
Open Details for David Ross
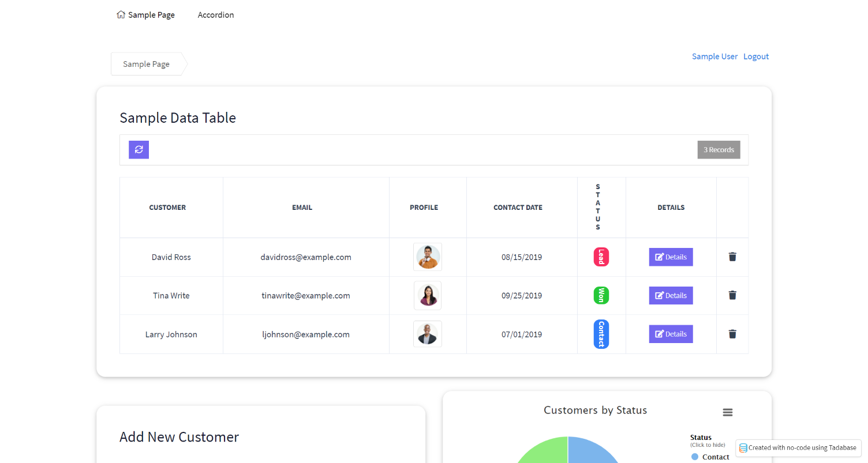671,257
